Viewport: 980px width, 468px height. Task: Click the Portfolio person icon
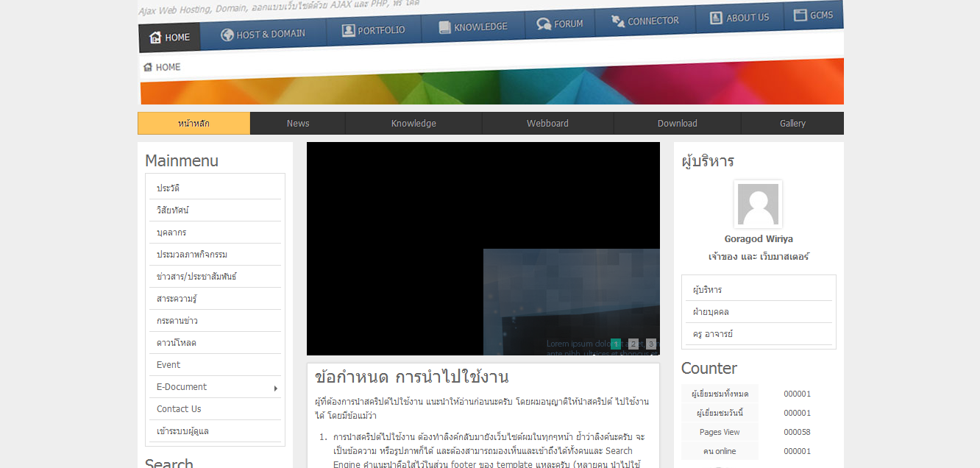click(348, 31)
